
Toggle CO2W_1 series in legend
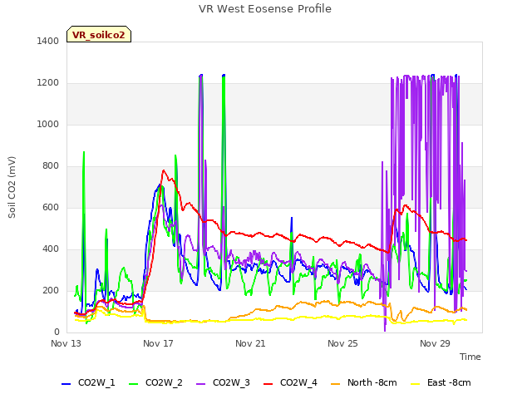(88, 383)
